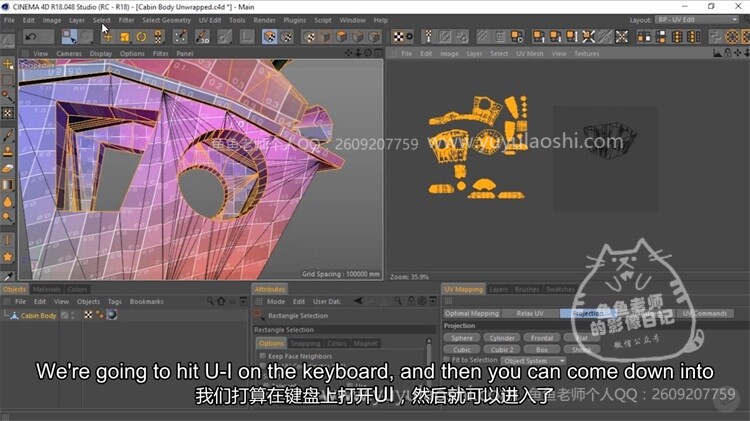750x421 pixels.
Task: Activate the Move tool icon
Action: click(x=108, y=37)
